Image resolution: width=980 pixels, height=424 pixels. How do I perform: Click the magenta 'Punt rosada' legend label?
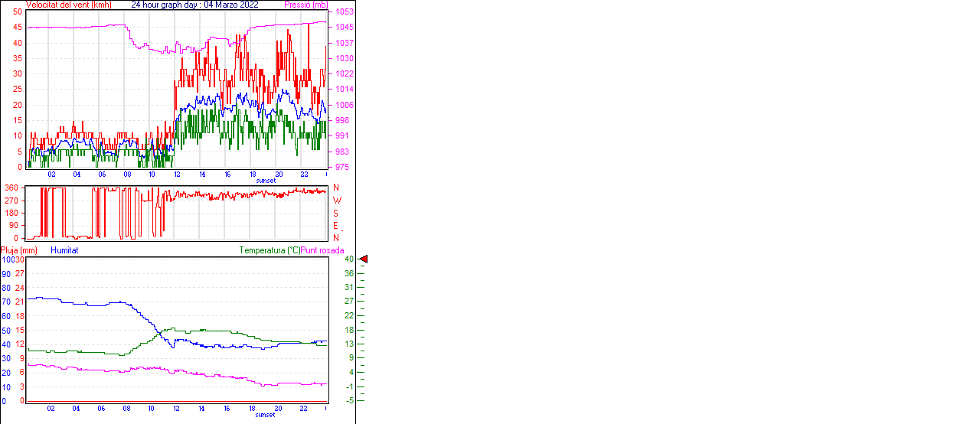322,250
